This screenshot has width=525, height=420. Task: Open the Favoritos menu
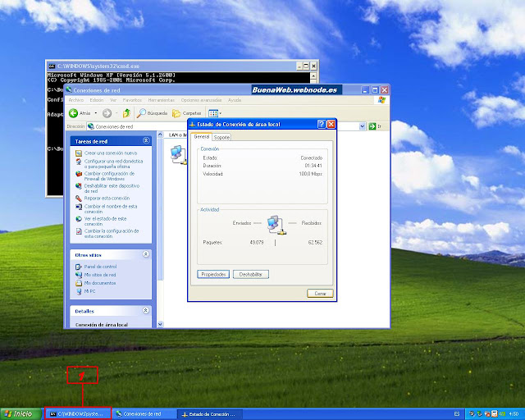[132, 100]
